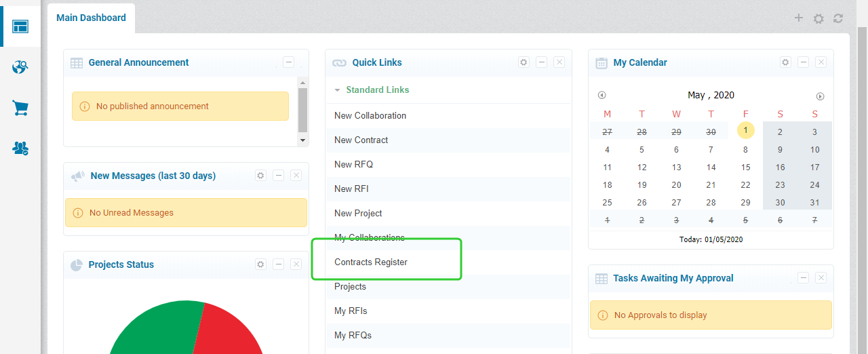Go to previous month in calendar
This screenshot has width=868, height=354.
[601, 96]
